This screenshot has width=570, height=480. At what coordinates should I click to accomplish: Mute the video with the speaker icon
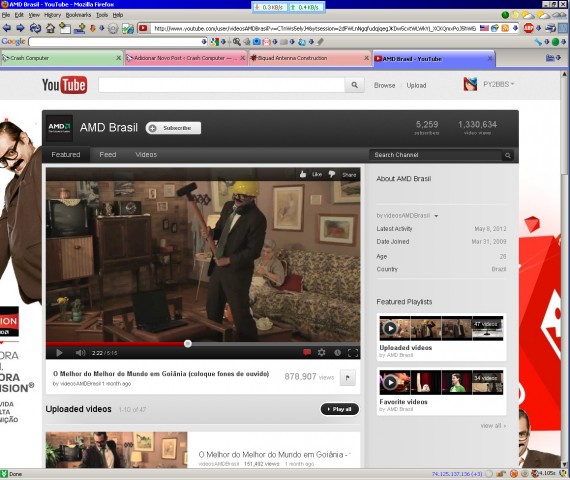coord(80,353)
